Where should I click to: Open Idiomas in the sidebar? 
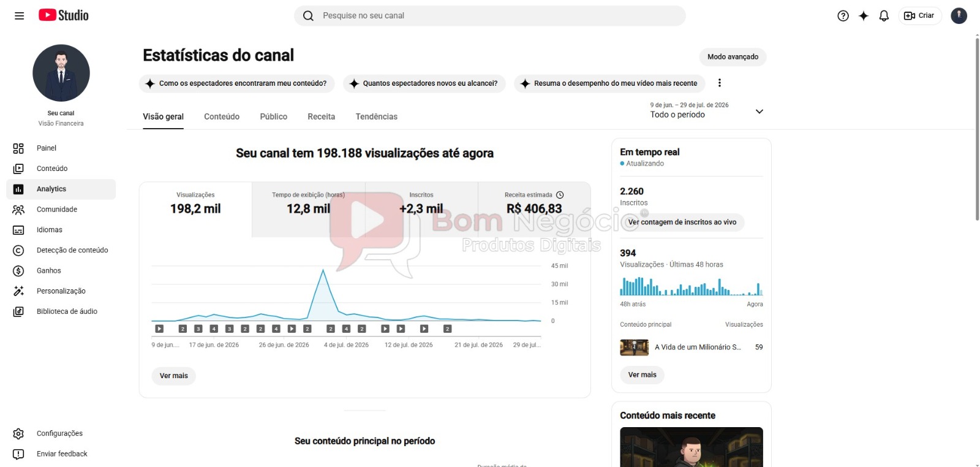(x=61, y=230)
